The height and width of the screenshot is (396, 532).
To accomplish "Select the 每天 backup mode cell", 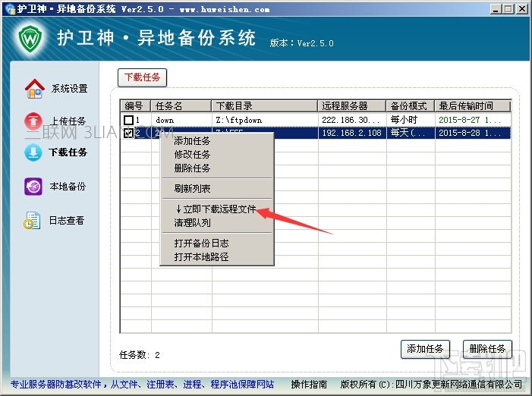I will [x=408, y=133].
